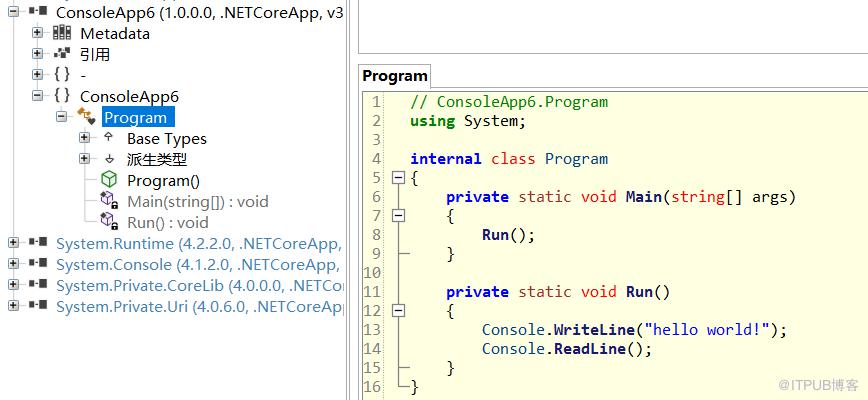Select the 引用 tree item
868x400 pixels.
pos(95,54)
